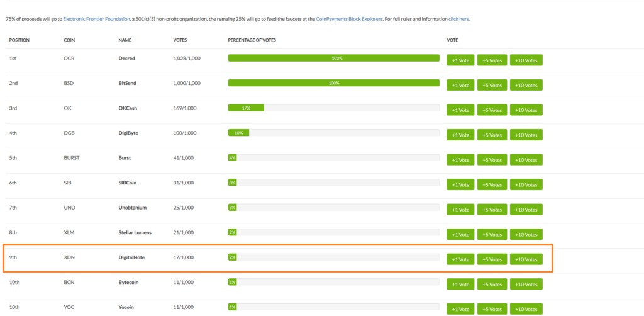Give Unobtanium +5 Votes
Image resolution: width=644 pixels, height=316 pixels.
pos(492,209)
